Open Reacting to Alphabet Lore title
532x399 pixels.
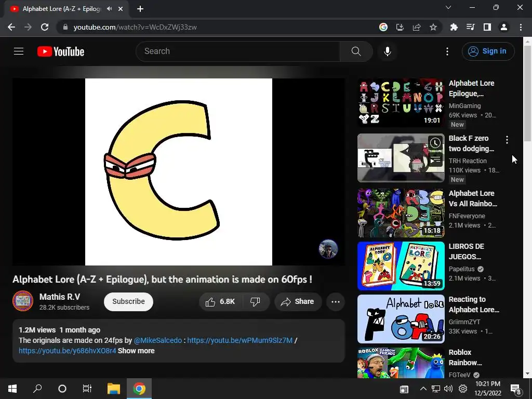pyautogui.click(x=474, y=304)
